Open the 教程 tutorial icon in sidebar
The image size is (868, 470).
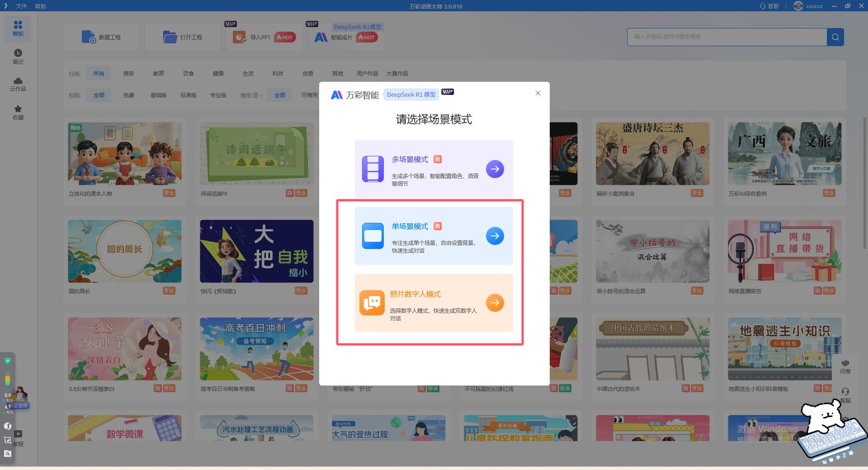tap(18, 438)
